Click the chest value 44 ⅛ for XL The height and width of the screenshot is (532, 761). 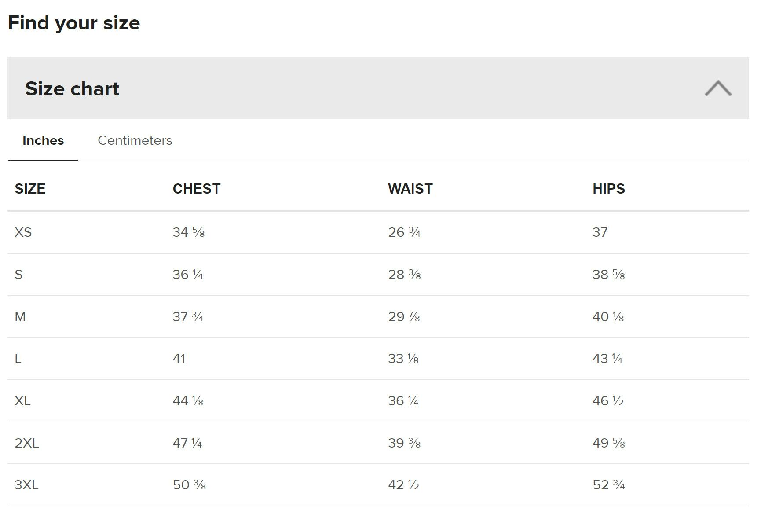pos(188,401)
